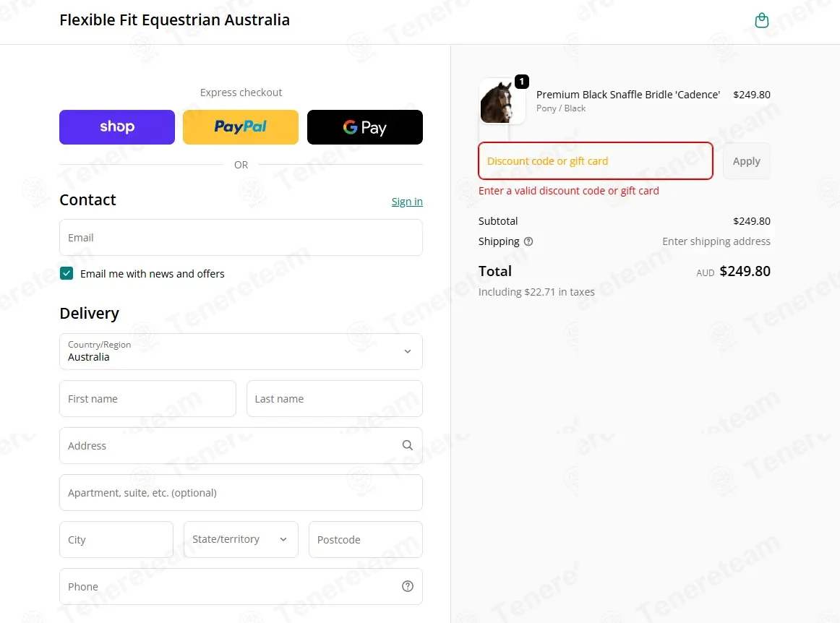
Task: Choose PayPal express checkout
Action: click(x=241, y=127)
